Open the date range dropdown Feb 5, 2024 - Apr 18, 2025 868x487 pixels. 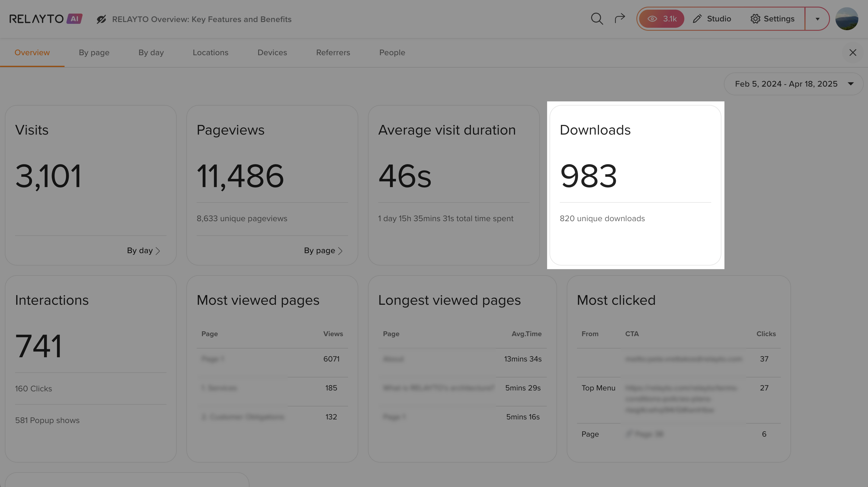pos(794,84)
